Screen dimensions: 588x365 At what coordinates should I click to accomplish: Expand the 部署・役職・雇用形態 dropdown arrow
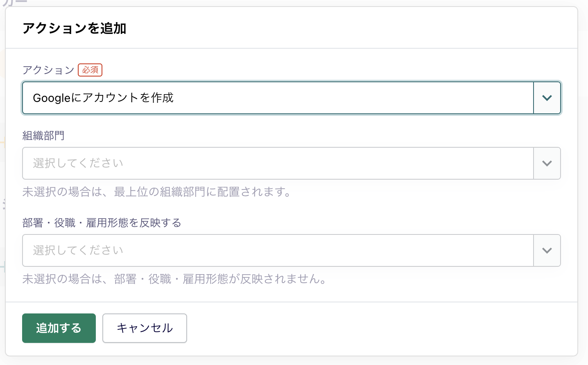[547, 250]
